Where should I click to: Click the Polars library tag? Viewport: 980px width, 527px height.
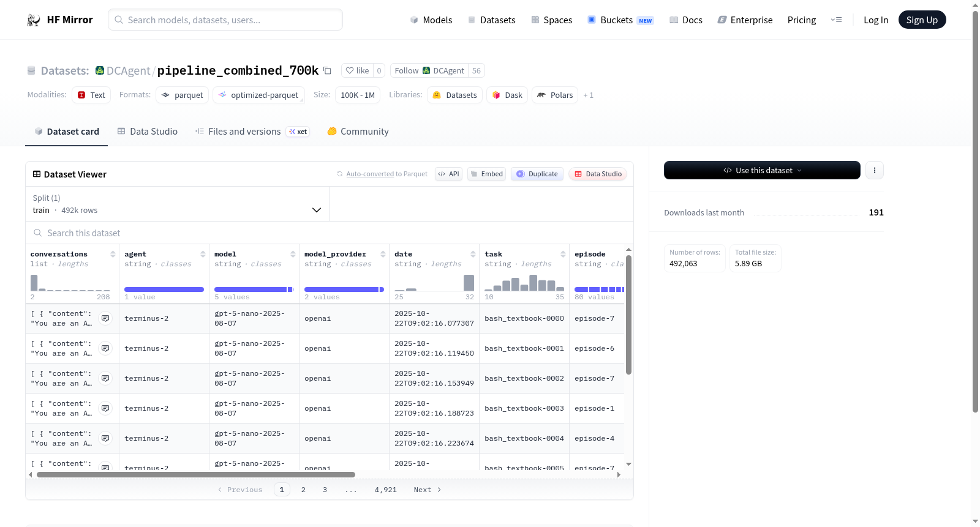click(x=555, y=95)
